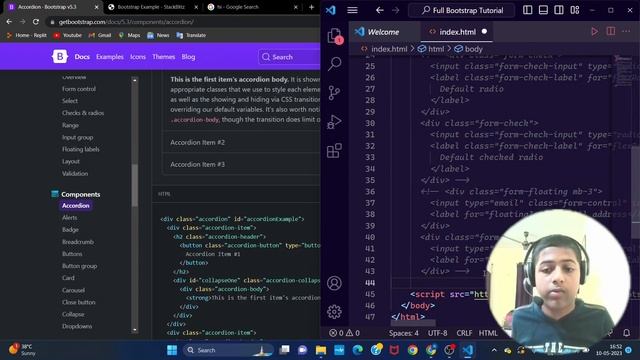Change language mode via HTML status item
This screenshot has height=360, width=640.
[488, 333]
